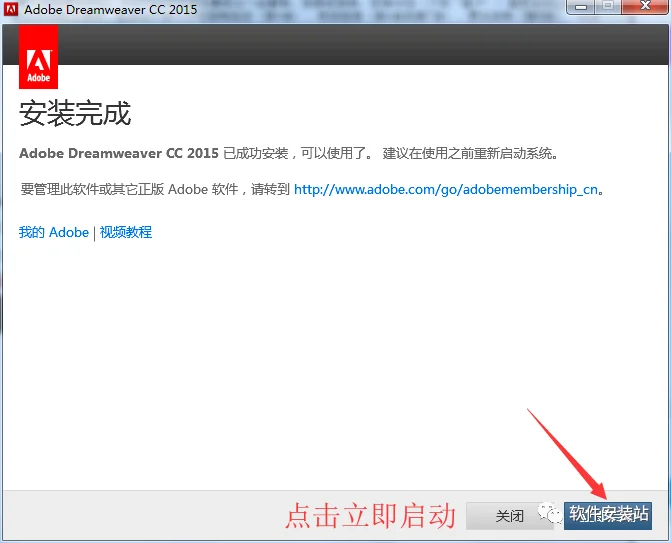Click the red Adobe logo
The image size is (671, 543).
[39, 57]
